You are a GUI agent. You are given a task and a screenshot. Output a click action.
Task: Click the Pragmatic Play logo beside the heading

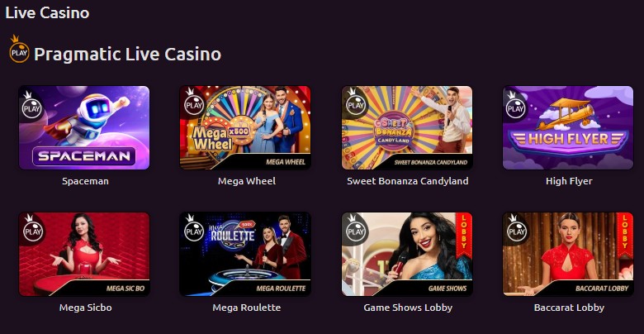pyautogui.click(x=19, y=49)
